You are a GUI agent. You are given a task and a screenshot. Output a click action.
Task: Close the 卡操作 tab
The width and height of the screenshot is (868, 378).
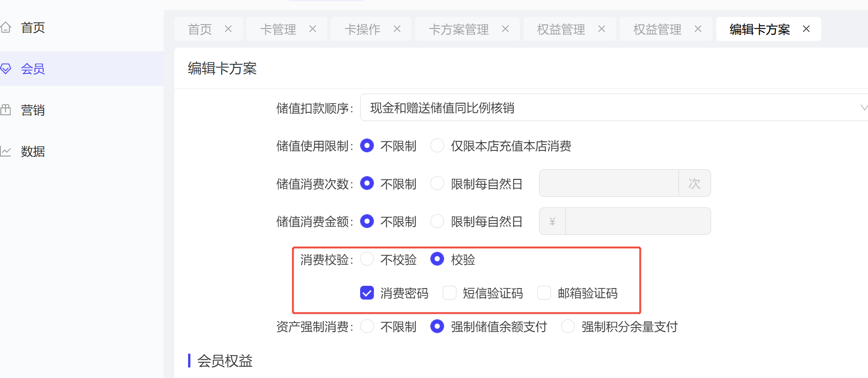point(397,29)
